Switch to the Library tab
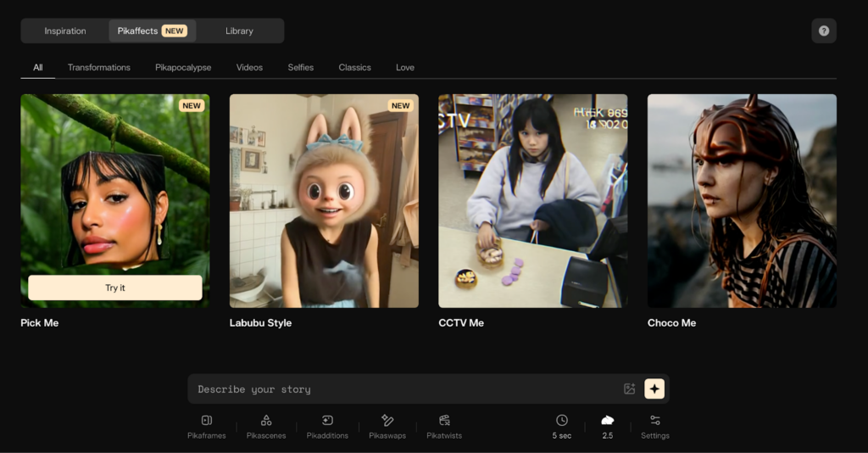Screen dimensions: 868x453 tap(239, 31)
